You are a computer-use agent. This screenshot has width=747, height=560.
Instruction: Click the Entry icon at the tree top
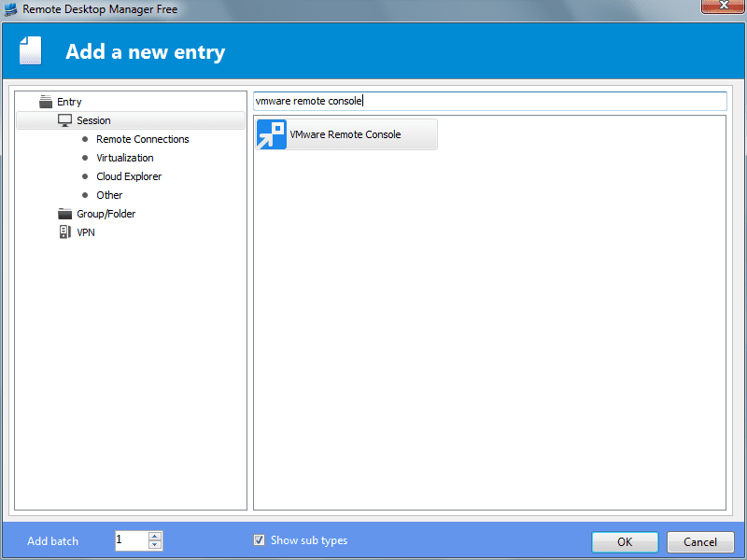click(44, 101)
